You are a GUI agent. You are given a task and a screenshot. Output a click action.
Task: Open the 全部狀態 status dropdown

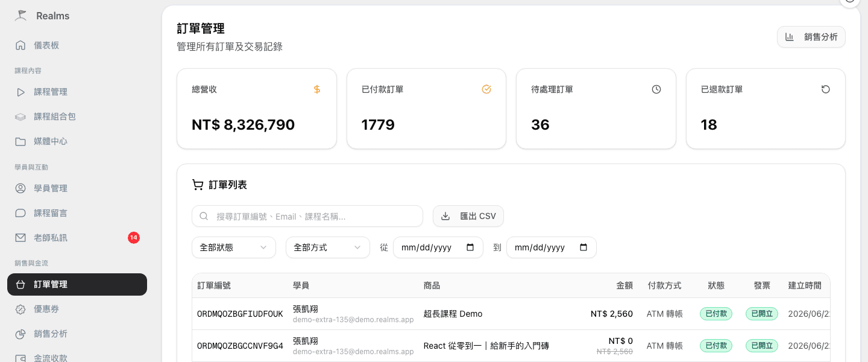pyautogui.click(x=234, y=247)
